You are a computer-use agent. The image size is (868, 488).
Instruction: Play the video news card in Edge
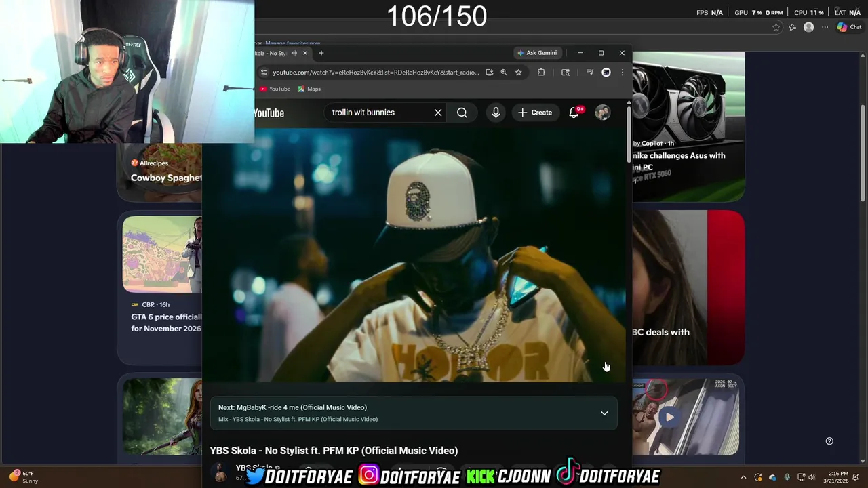point(669,417)
